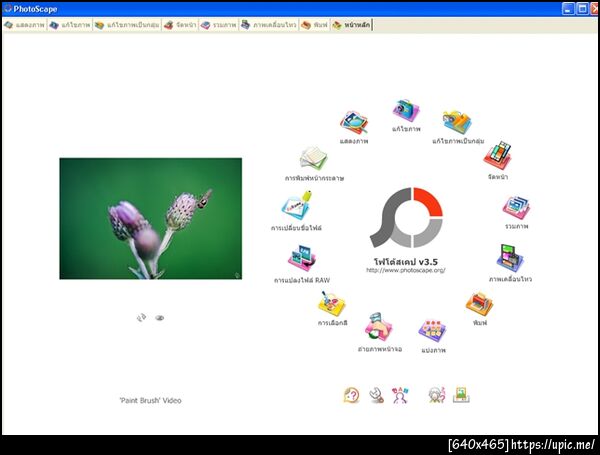Screen dimensions: 600x455
Task: Click the PhotoScape logo in the circle center
Action: [406, 217]
